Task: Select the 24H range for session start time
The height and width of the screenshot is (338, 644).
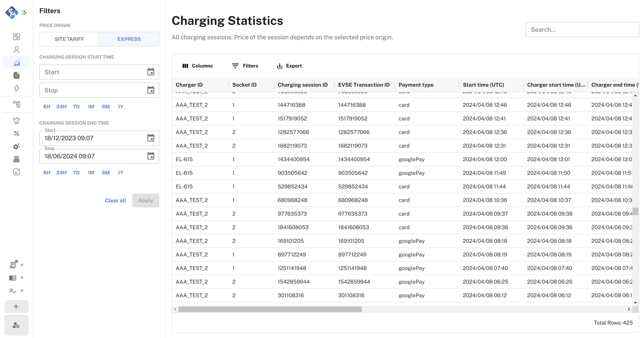Action: click(x=61, y=106)
